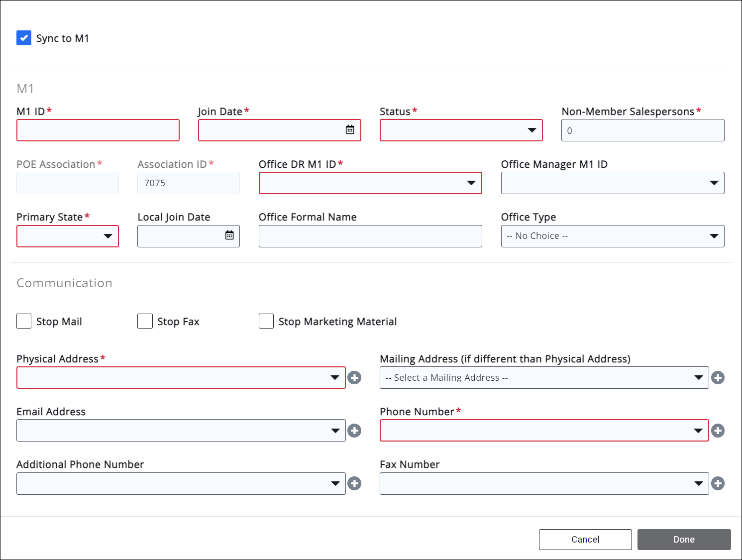Expand the Office Manager M1 ID dropdown
Screen dimensions: 742x560
tap(612, 183)
